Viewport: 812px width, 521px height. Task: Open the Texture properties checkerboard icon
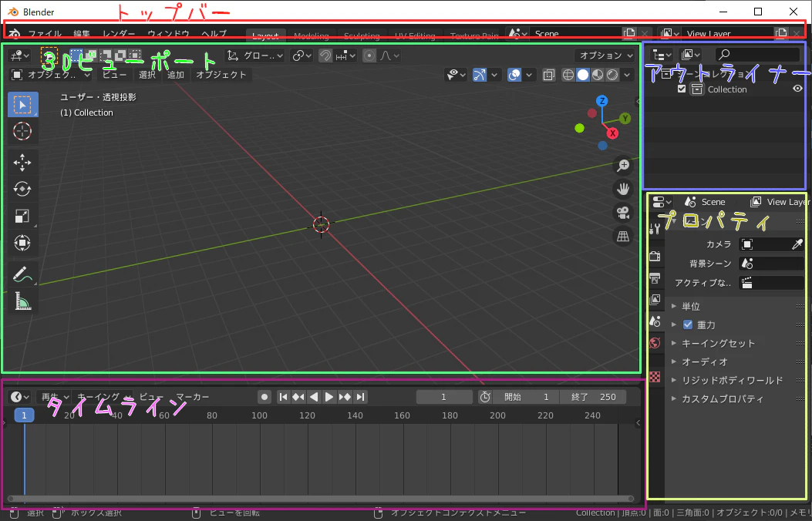pyautogui.click(x=655, y=377)
